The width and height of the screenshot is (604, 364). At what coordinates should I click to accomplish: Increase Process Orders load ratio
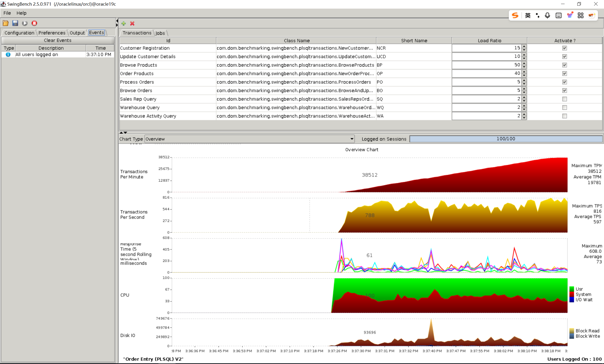point(524,80)
